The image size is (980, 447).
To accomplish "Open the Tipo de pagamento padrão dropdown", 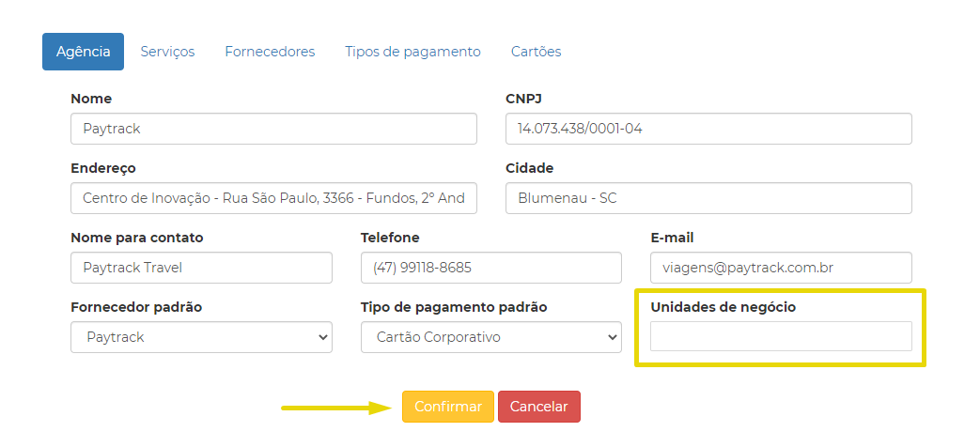I will point(491,337).
